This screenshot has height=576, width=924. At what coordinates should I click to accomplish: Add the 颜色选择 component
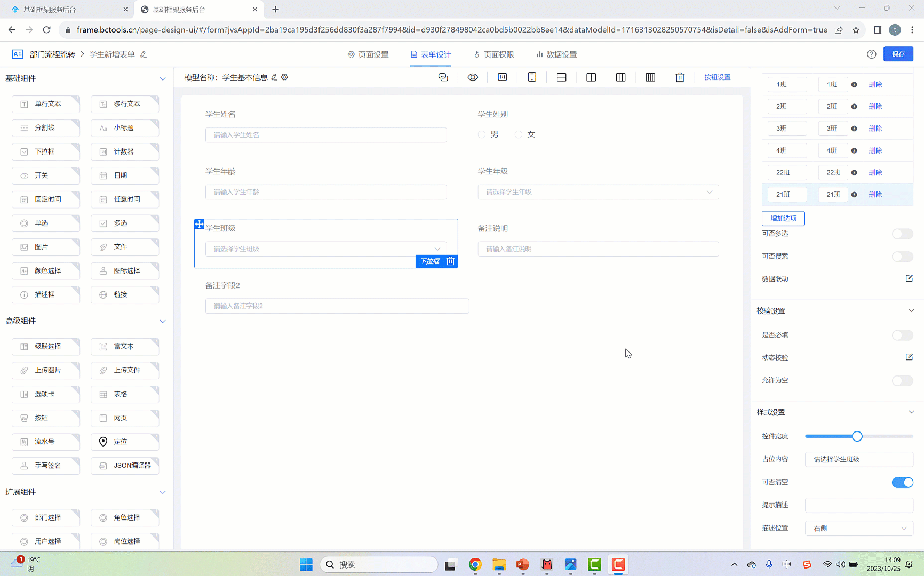point(46,271)
